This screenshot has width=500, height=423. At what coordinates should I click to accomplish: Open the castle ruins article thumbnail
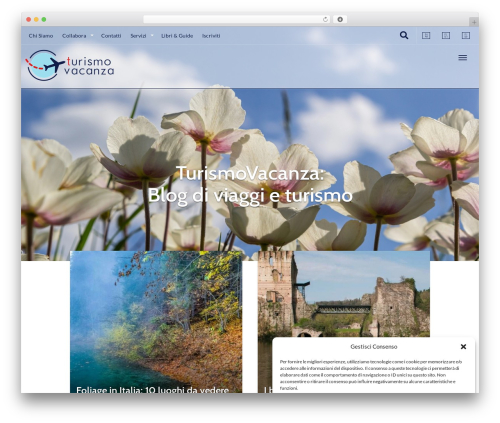click(344, 294)
